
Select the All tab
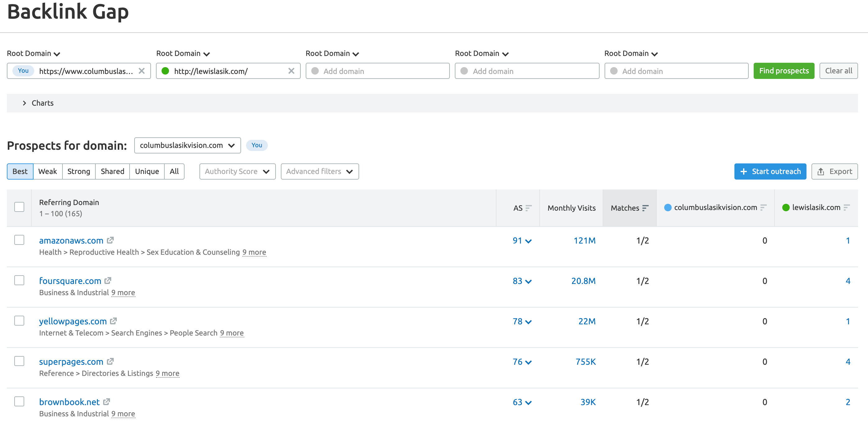pos(174,171)
